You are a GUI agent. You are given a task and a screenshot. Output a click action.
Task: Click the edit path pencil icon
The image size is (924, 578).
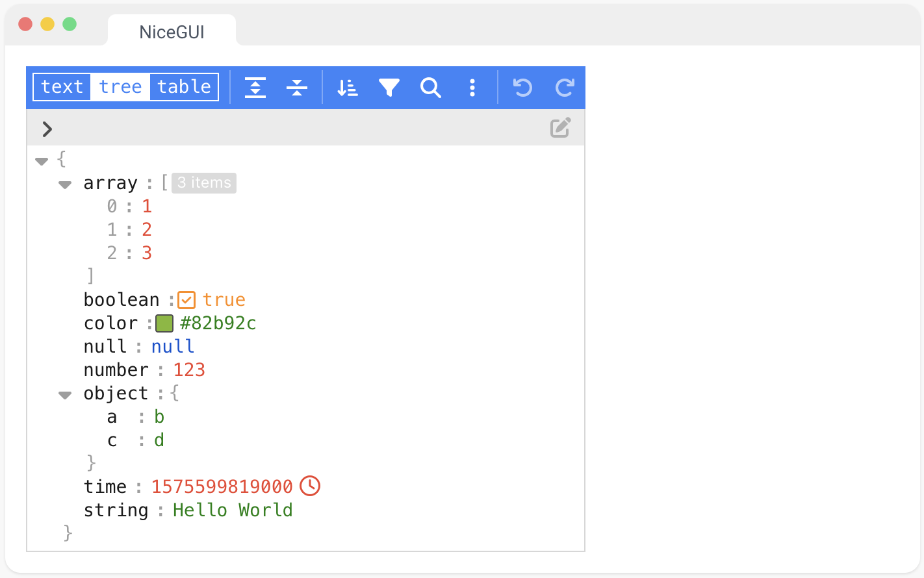[x=560, y=128]
